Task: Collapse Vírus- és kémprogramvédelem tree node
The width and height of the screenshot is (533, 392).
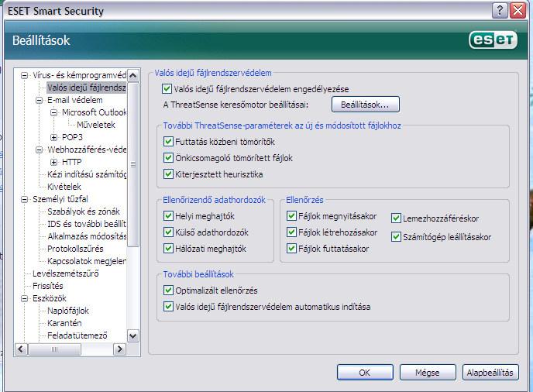Action: [x=25, y=75]
